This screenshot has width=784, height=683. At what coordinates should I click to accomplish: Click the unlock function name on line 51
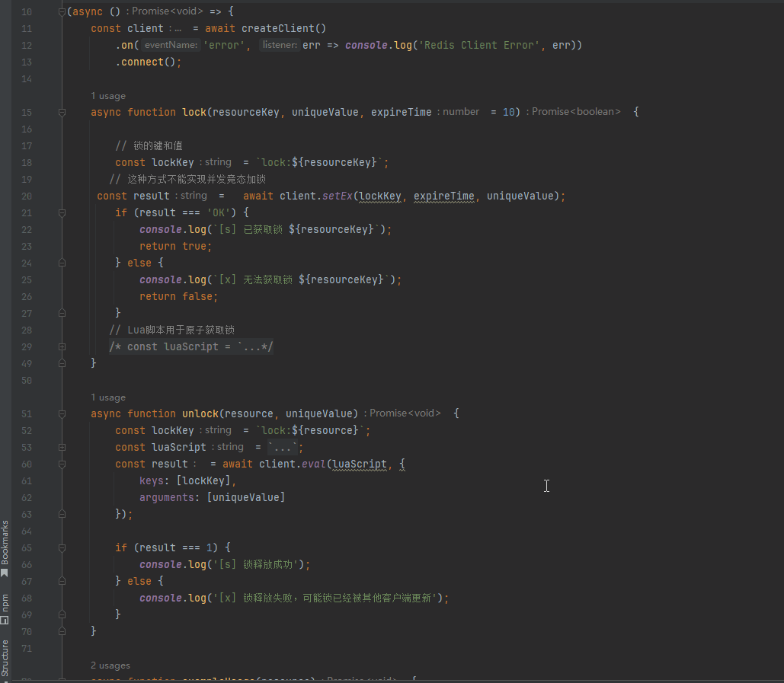tap(200, 413)
